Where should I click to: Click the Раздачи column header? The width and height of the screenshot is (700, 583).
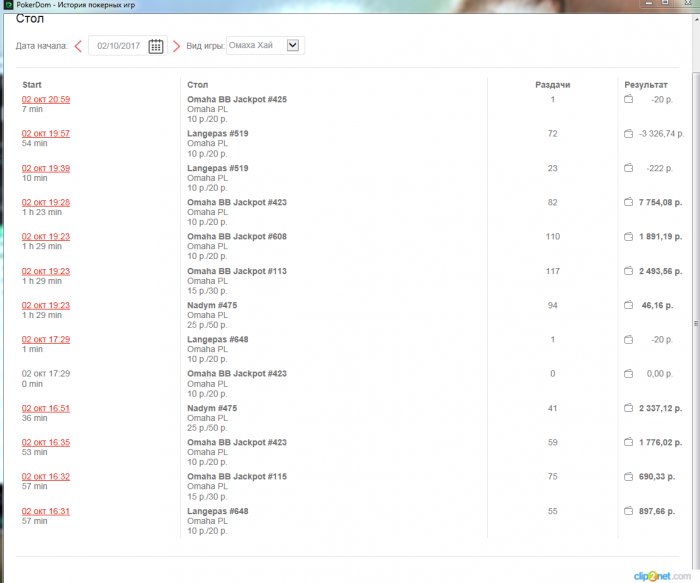coord(553,85)
